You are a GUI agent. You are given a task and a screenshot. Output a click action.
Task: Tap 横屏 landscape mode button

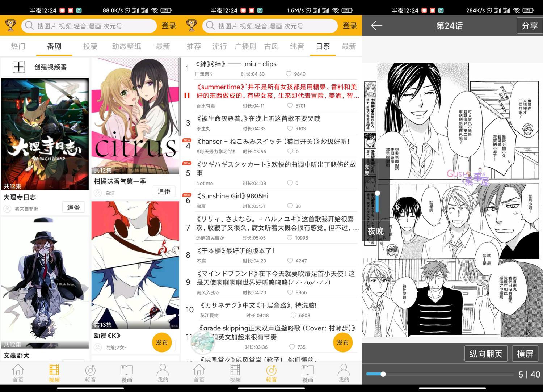point(525,354)
